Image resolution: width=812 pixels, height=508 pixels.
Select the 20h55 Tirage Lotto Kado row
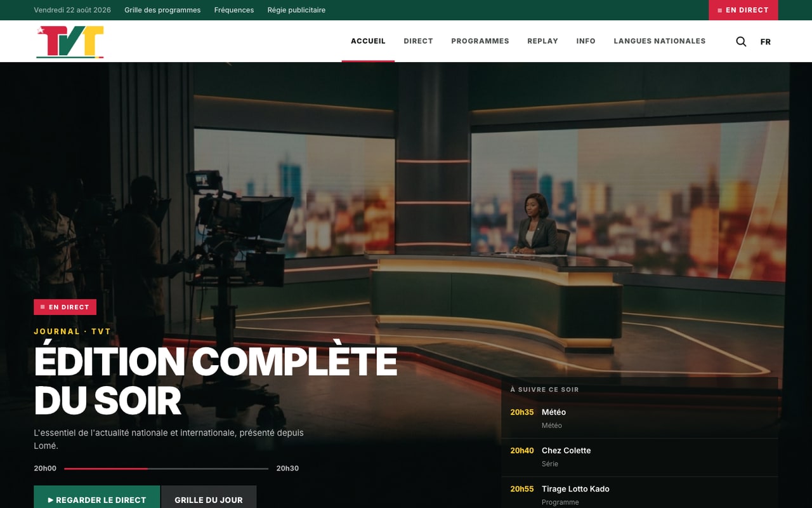(639, 494)
